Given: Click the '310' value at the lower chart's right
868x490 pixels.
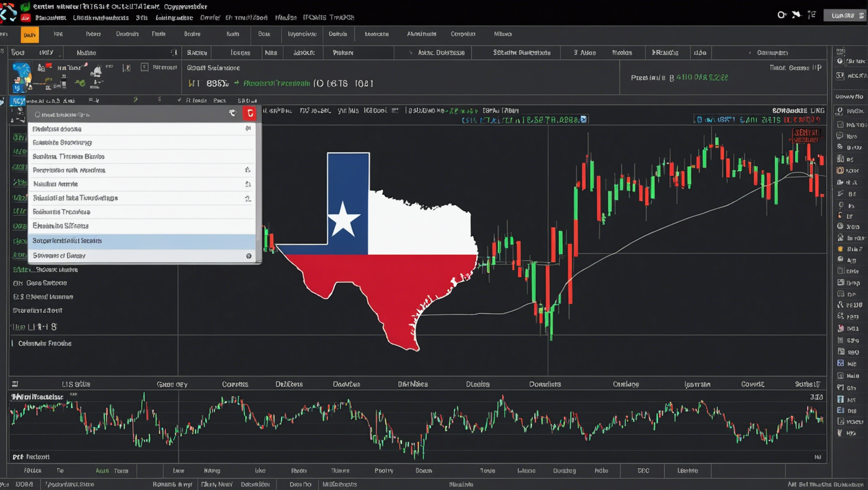Looking at the screenshot, I should coord(816,397).
